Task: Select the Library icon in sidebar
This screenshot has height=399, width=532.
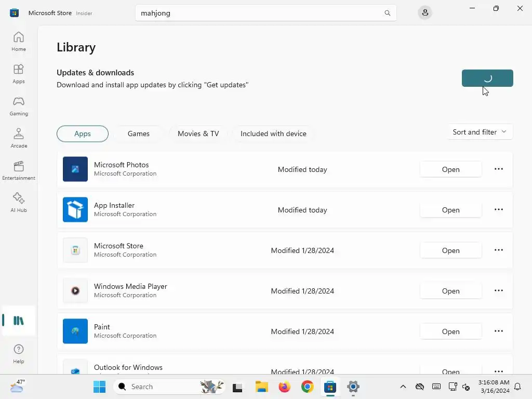Action: tap(19, 321)
